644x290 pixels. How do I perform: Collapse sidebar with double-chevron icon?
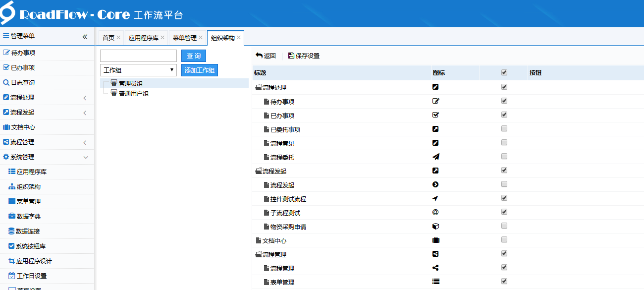85,36
